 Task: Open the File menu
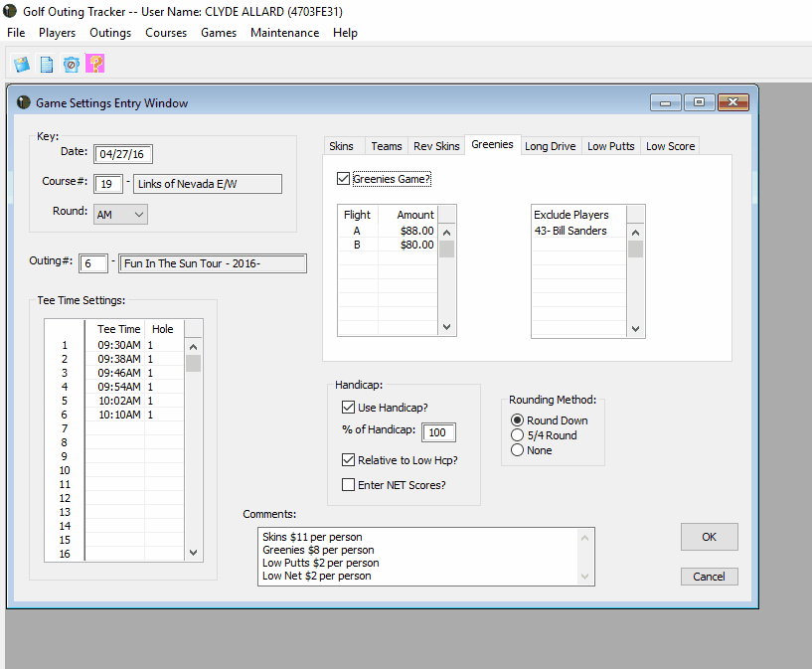(x=16, y=33)
